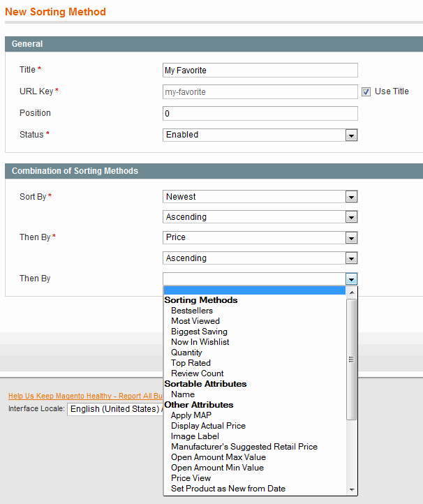The height and width of the screenshot is (504, 423).
Task: Open the Then By Price dropdown
Action: coord(260,237)
